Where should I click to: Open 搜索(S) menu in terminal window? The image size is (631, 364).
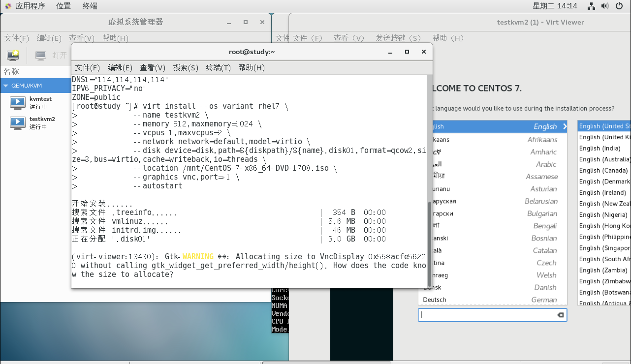point(186,67)
